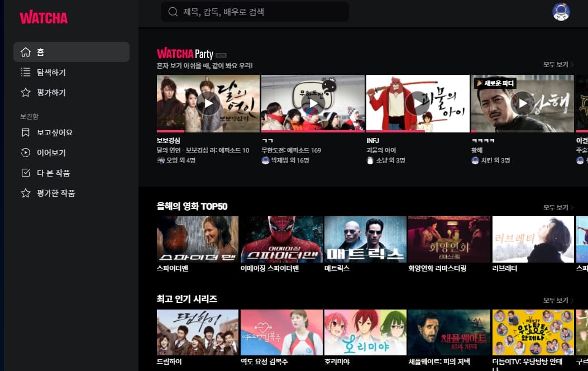Image resolution: width=588 pixels, height=371 pixels.
Task: Click the 무한도전: 에피소드 169 text
Action: click(291, 150)
